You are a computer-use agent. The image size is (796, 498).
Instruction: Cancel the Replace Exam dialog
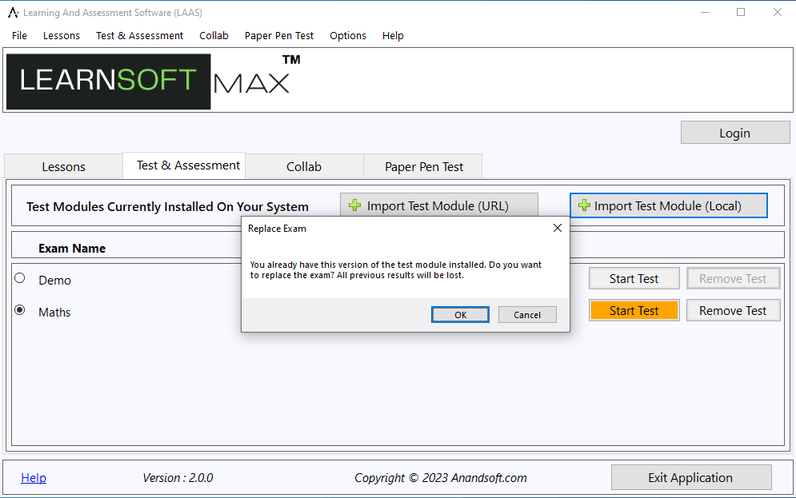[x=527, y=314]
